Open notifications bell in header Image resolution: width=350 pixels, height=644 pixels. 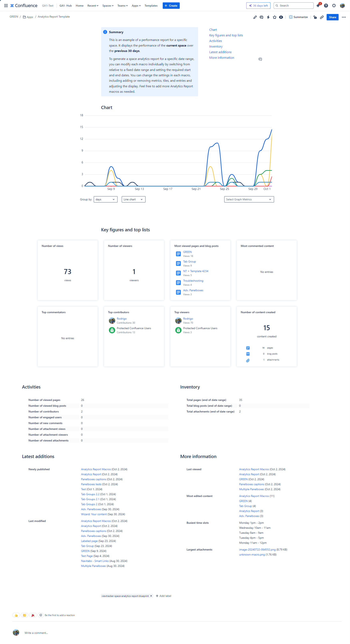[x=318, y=6]
